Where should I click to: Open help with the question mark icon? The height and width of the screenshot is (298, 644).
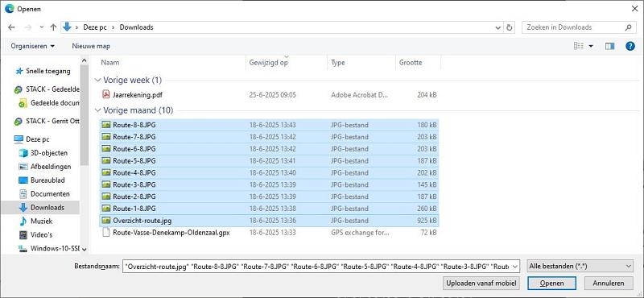tap(630, 46)
